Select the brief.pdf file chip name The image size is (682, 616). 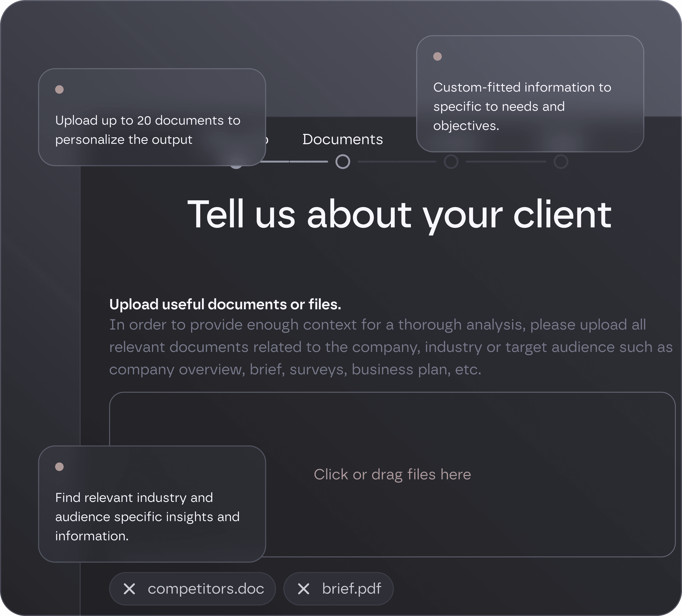click(x=351, y=589)
